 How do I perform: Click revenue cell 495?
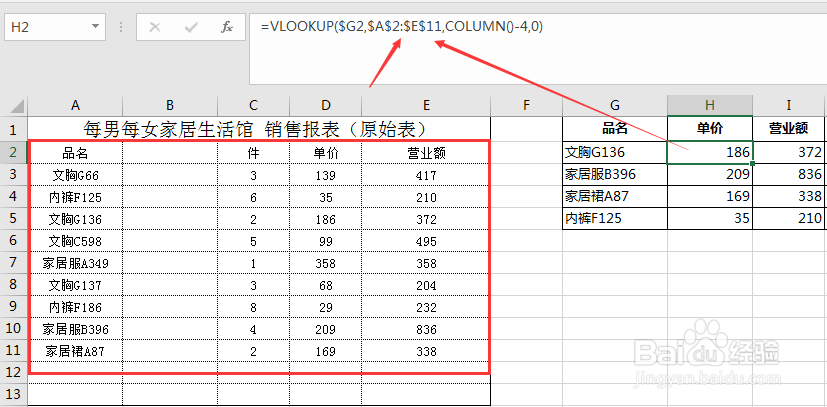[x=426, y=241]
